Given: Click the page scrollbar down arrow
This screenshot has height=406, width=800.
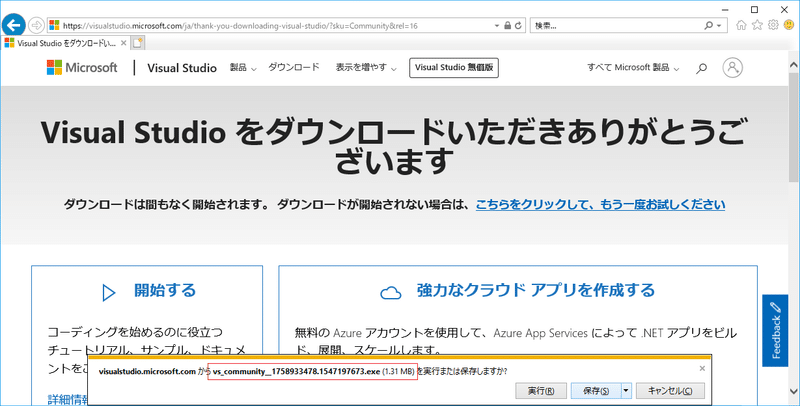Looking at the screenshot, I should point(794,391).
